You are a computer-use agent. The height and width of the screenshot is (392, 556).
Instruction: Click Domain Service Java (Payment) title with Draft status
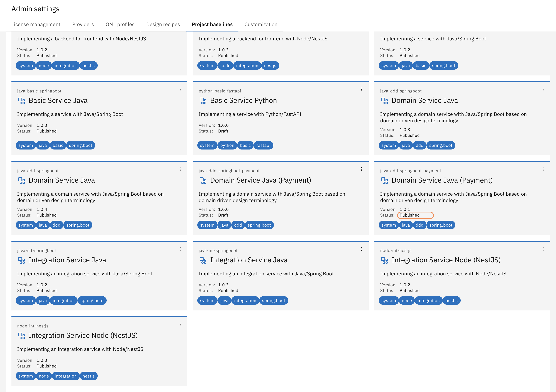click(x=261, y=180)
